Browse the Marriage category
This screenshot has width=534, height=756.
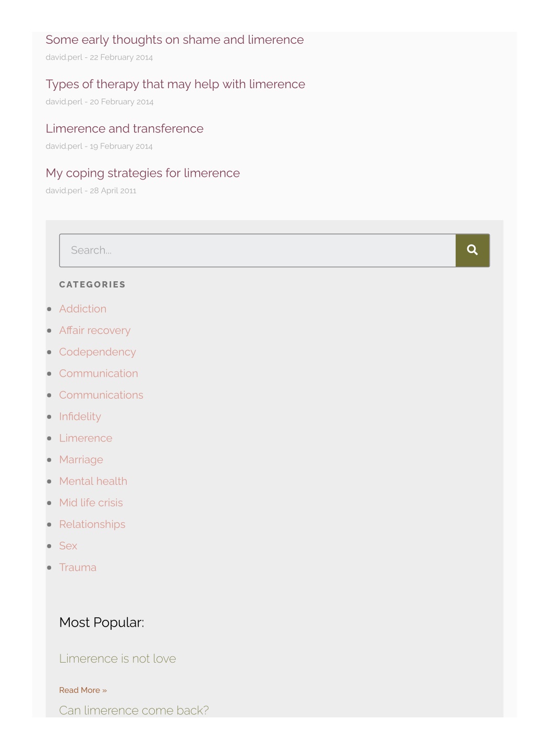[81, 460]
